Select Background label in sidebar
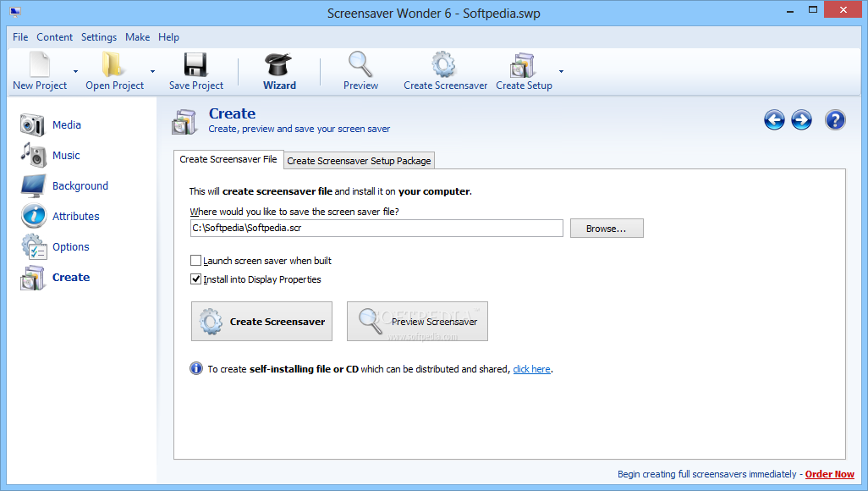 80,186
